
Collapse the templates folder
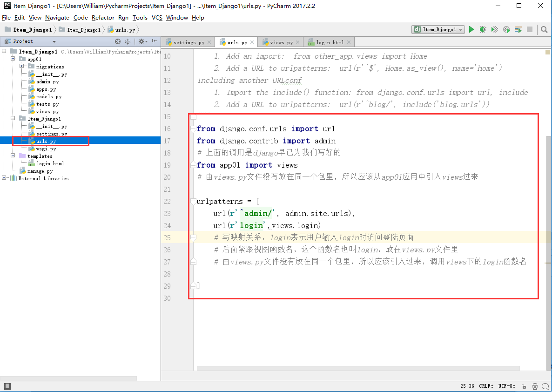coord(13,155)
